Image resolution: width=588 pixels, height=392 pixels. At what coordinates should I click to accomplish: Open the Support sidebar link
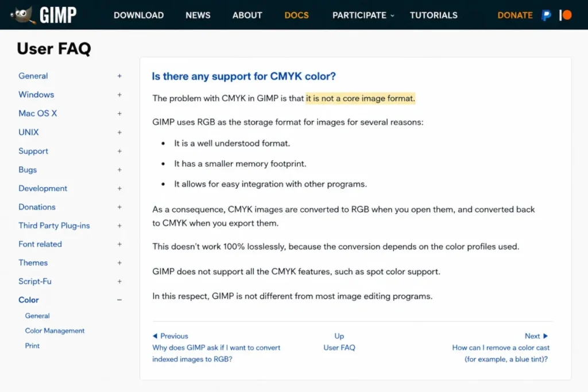[33, 151]
